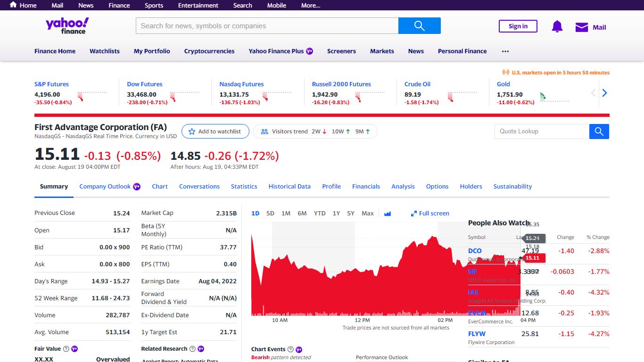Screen dimensions: 644x362
Task: Click the Entertainment link in top bar
Action: click(x=198, y=5)
